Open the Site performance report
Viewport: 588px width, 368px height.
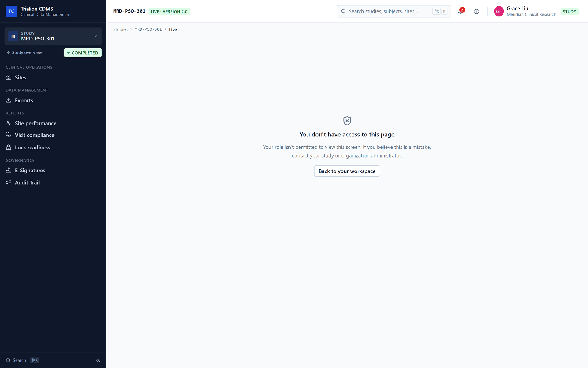pyautogui.click(x=53, y=123)
